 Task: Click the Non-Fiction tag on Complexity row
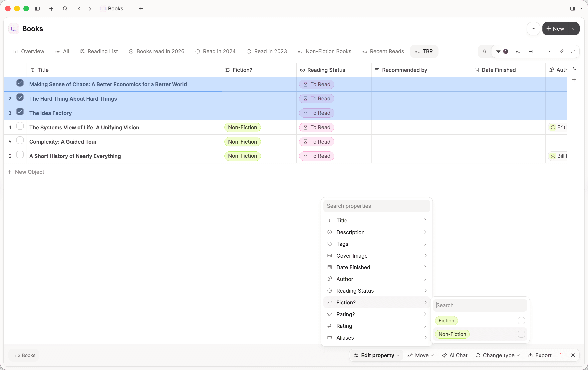click(x=242, y=142)
